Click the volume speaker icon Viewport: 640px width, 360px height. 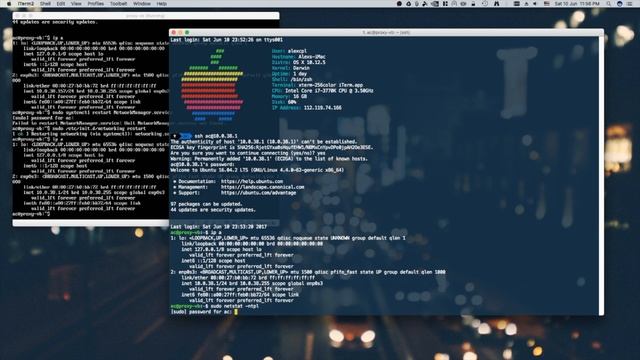pyautogui.click(x=535, y=4)
